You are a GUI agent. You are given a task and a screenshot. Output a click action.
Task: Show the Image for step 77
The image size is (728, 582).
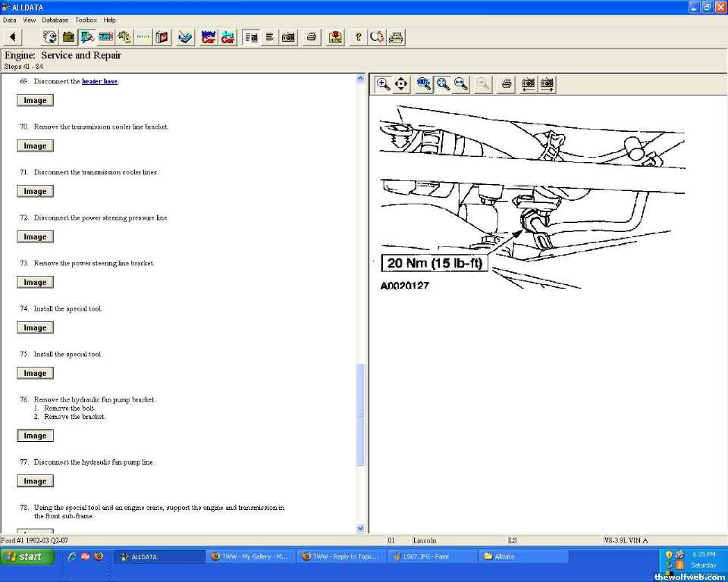click(x=35, y=481)
